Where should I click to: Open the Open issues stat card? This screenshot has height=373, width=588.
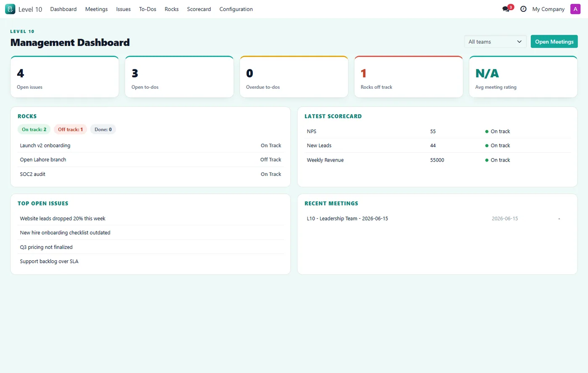tap(65, 77)
